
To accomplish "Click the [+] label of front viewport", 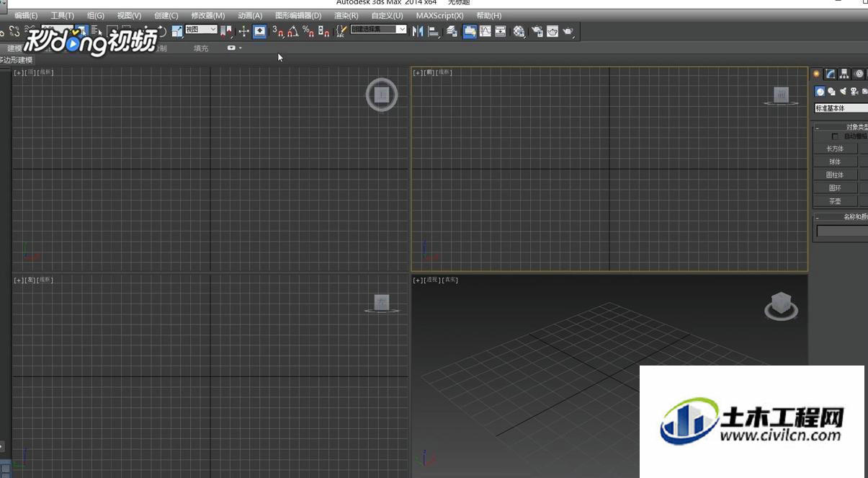I will tap(417, 72).
